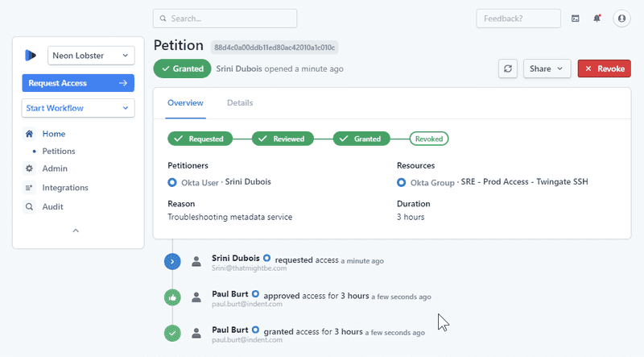Screen dimensions: 644x357
Task: Click the refresh petition icon button
Action: pyautogui.click(x=507, y=68)
